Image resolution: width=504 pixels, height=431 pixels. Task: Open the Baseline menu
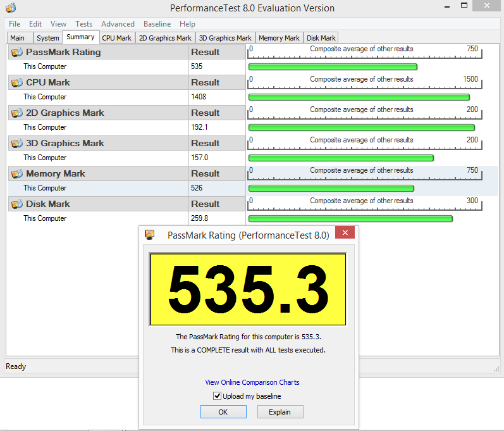coord(157,24)
